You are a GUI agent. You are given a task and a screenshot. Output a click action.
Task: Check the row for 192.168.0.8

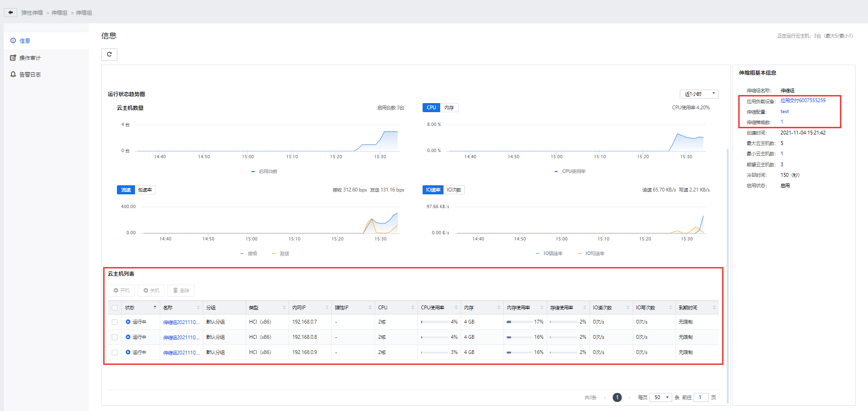115,337
